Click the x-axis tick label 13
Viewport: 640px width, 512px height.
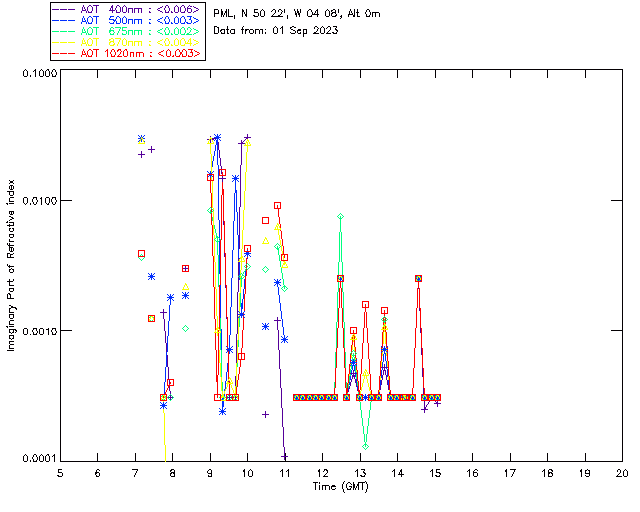tap(360, 473)
